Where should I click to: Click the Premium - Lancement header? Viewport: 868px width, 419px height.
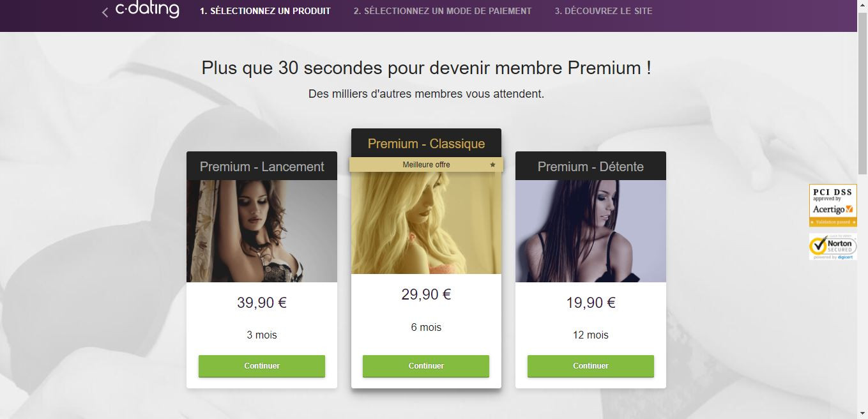(x=262, y=166)
